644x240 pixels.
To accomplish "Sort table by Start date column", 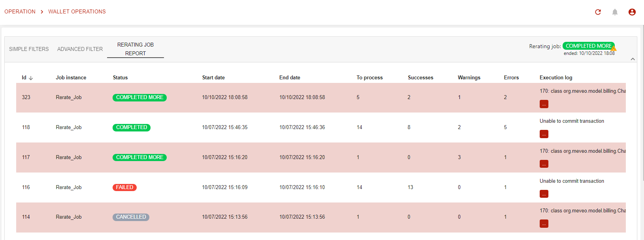I will pyautogui.click(x=213, y=78).
